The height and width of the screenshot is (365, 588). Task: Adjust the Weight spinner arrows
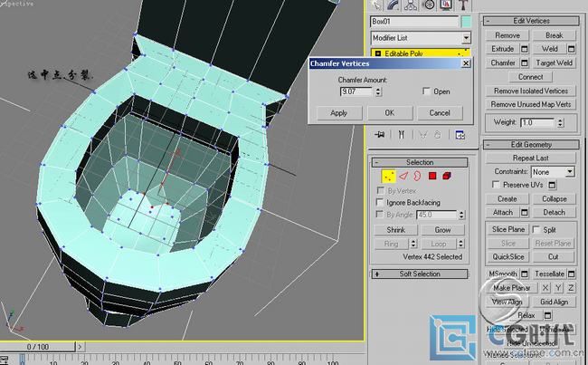[560, 122]
